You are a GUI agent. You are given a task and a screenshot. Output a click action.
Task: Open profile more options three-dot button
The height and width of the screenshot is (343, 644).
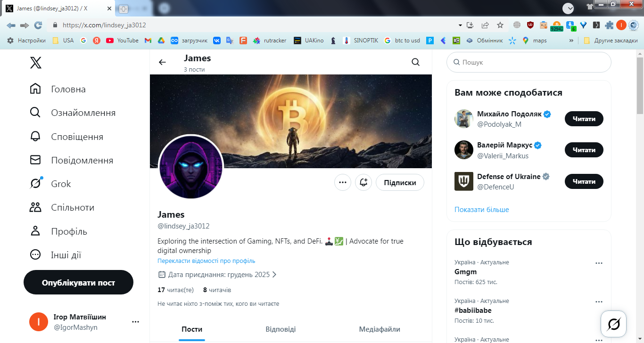pos(343,182)
